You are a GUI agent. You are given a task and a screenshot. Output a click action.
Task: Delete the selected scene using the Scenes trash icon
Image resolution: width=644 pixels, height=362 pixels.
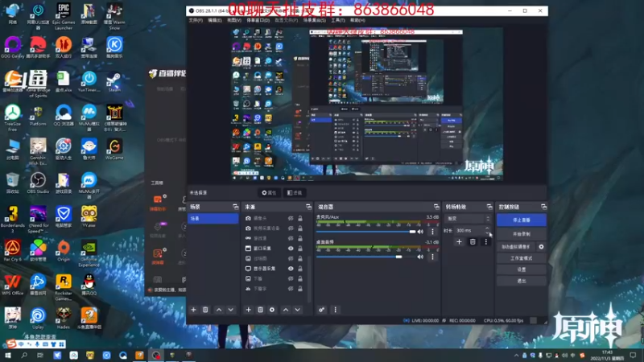click(205, 310)
